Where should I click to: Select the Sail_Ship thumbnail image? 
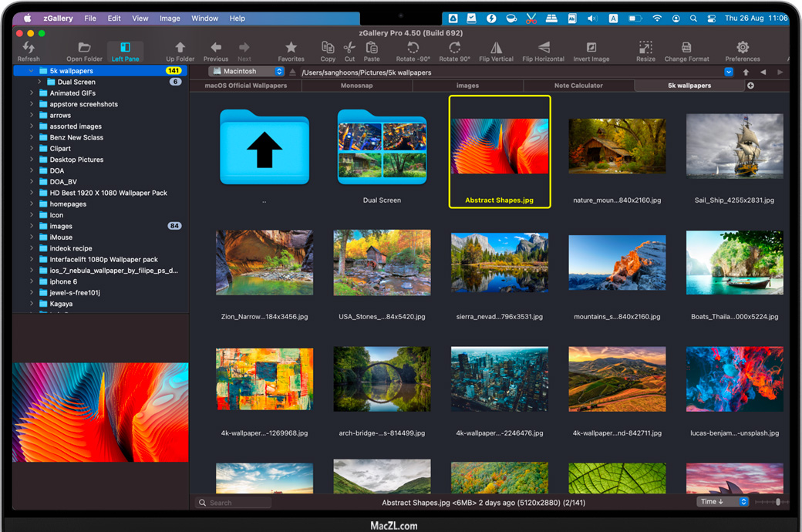734,146
